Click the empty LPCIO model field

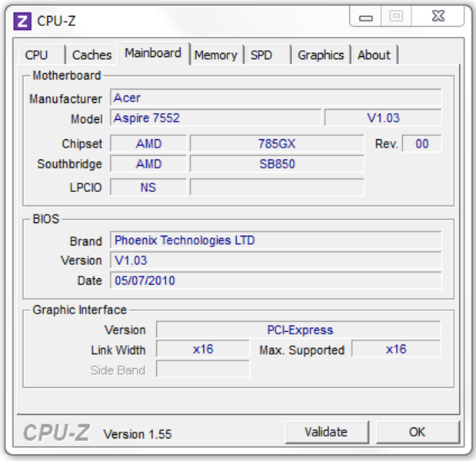(277, 187)
